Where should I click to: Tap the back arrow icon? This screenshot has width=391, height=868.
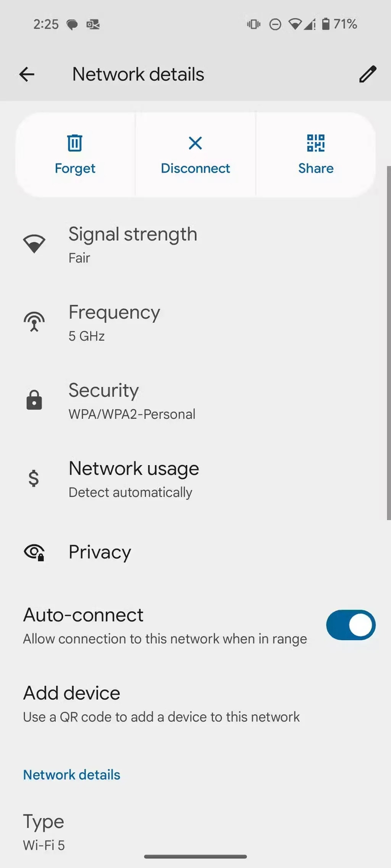coord(27,74)
